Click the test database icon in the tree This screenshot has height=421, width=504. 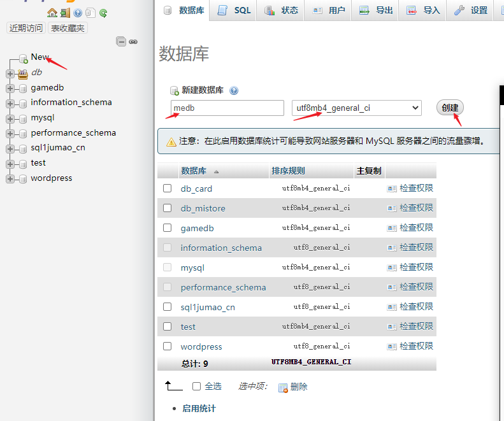point(22,164)
